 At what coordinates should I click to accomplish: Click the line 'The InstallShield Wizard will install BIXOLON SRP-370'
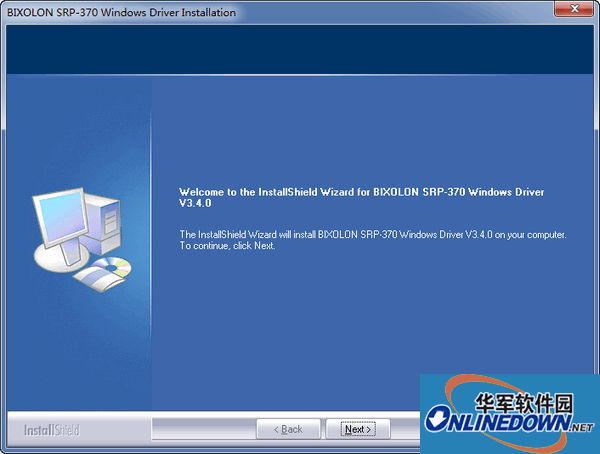(x=373, y=234)
